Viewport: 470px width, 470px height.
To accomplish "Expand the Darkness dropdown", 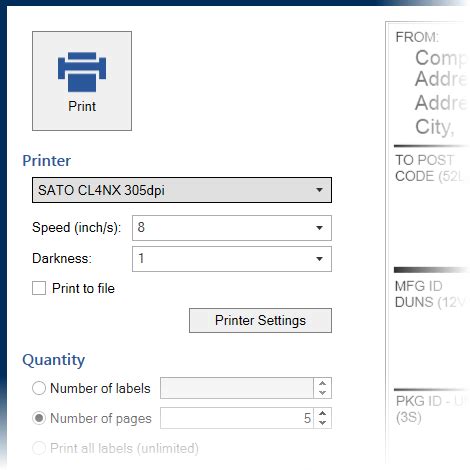I will 319,259.
